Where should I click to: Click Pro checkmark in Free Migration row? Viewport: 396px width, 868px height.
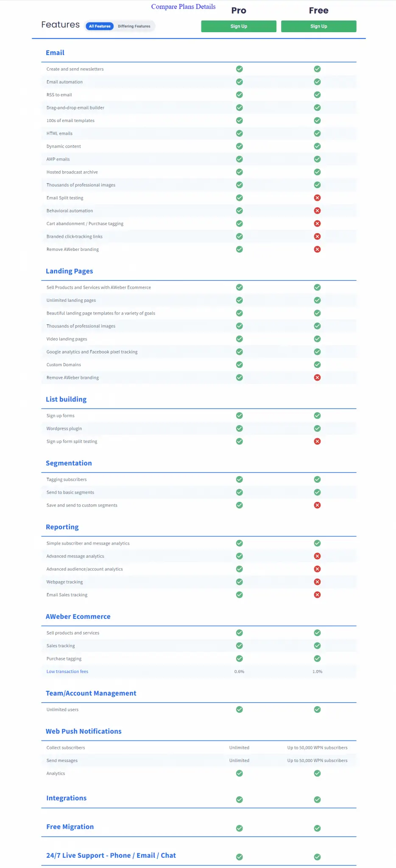pyautogui.click(x=240, y=828)
